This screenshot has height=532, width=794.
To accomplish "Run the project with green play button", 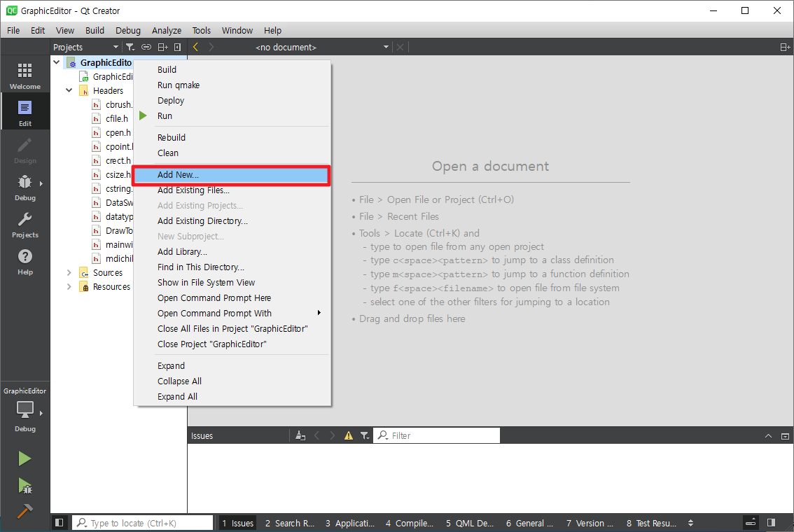I will click(25, 458).
